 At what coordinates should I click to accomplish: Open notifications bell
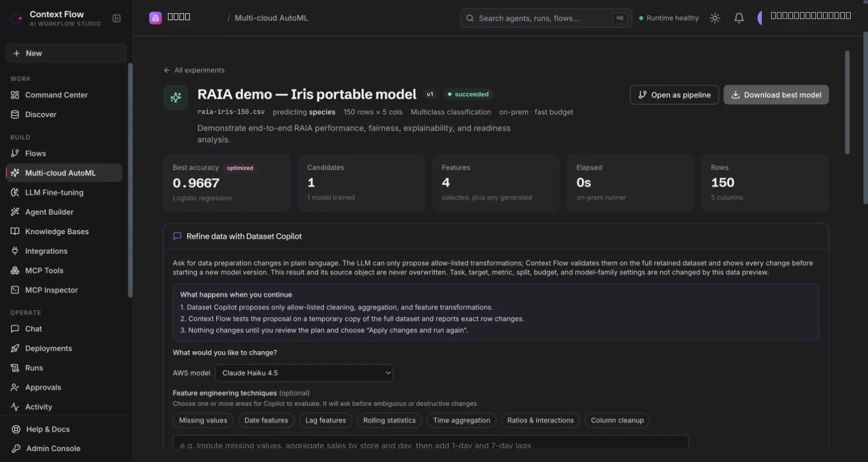point(739,18)
